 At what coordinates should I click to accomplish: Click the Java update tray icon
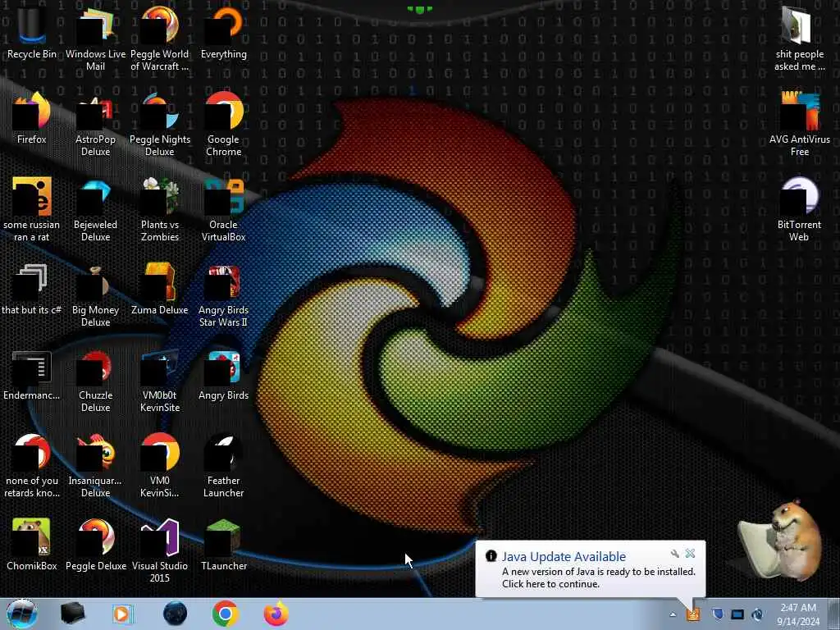point(693,614)
